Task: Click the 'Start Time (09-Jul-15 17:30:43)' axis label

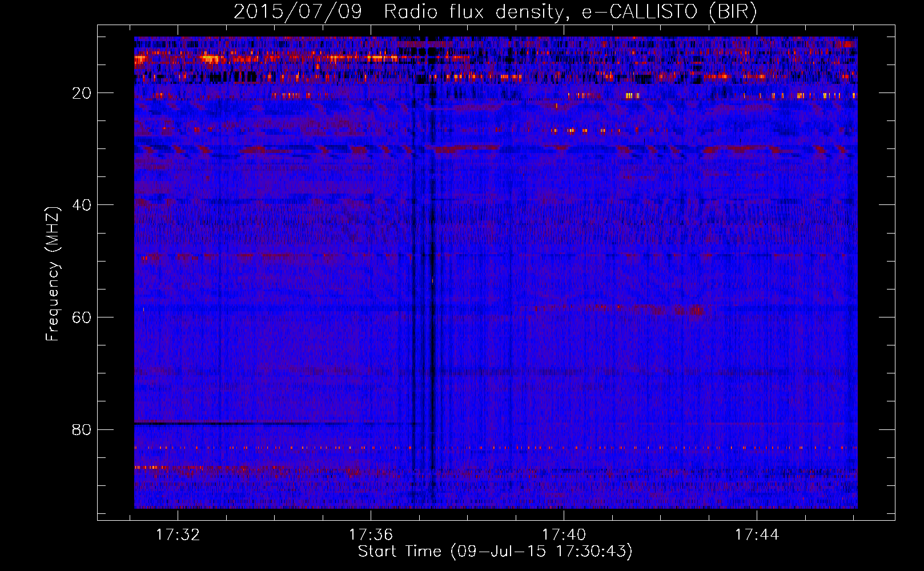Action: (495, 552)
